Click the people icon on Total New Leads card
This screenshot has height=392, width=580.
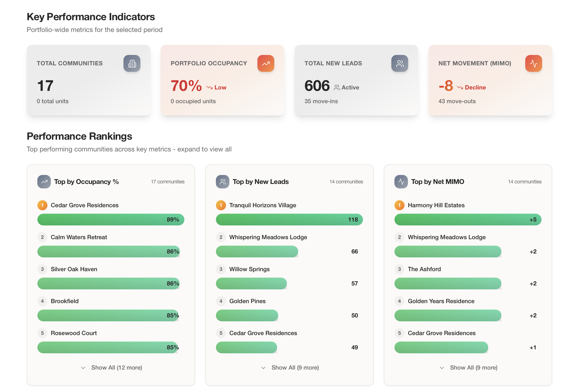click(x=399, y=63)
